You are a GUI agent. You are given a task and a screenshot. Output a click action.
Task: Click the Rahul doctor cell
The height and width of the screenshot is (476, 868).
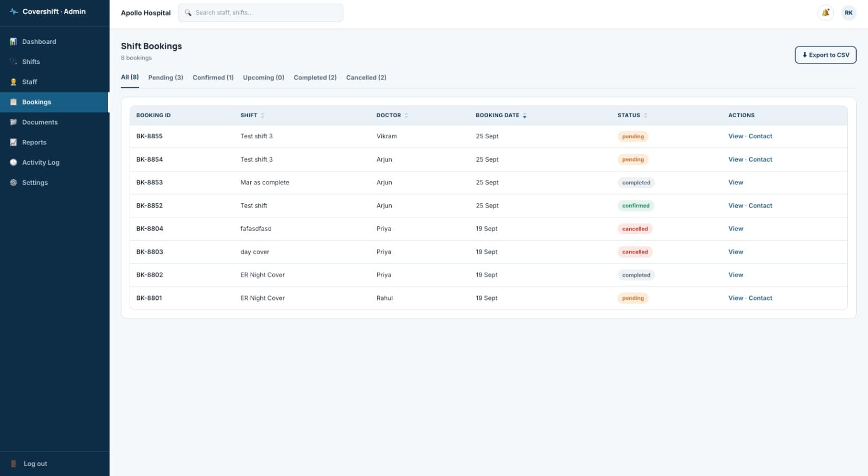pyautogui.click(x=385, y=298)
